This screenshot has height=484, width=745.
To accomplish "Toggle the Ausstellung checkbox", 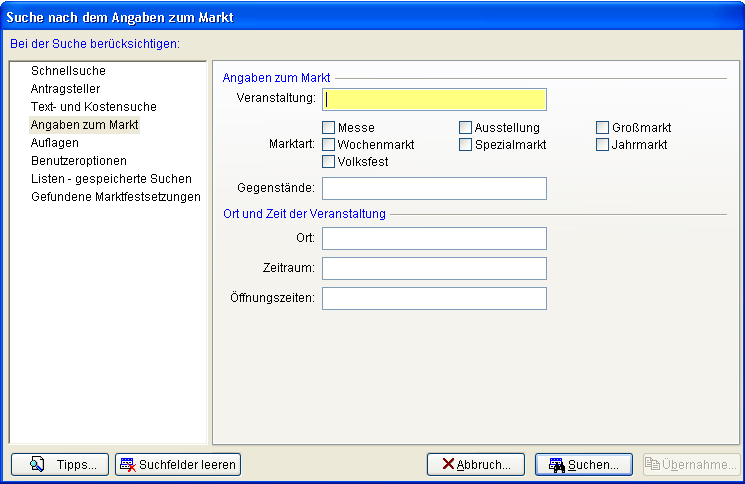I will (x=466, y=128).
